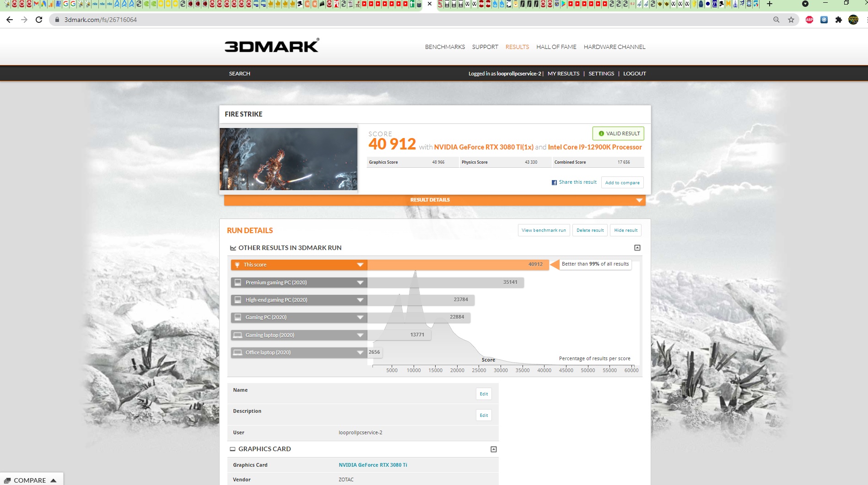Collapse Other Results in 3DMark Run section
Viewport: 868px width, 485px height.
pyautogui.click(x=637, y=248)
